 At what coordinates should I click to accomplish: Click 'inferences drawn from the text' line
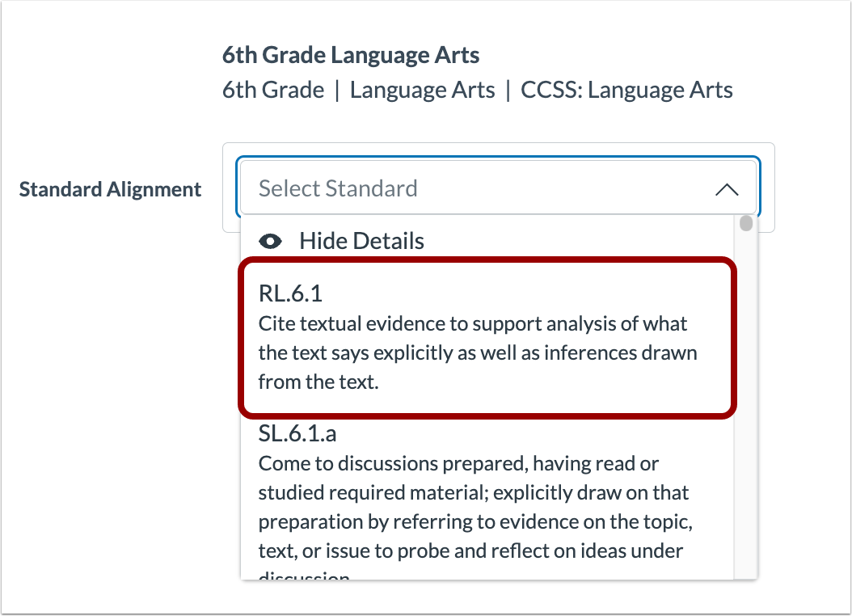(477, 353)
